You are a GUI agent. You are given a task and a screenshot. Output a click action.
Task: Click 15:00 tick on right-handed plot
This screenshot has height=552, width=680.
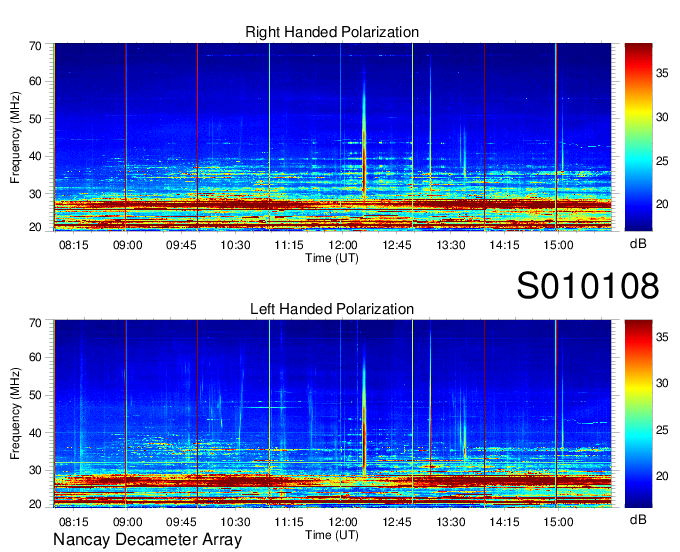[x=559, y=245]
